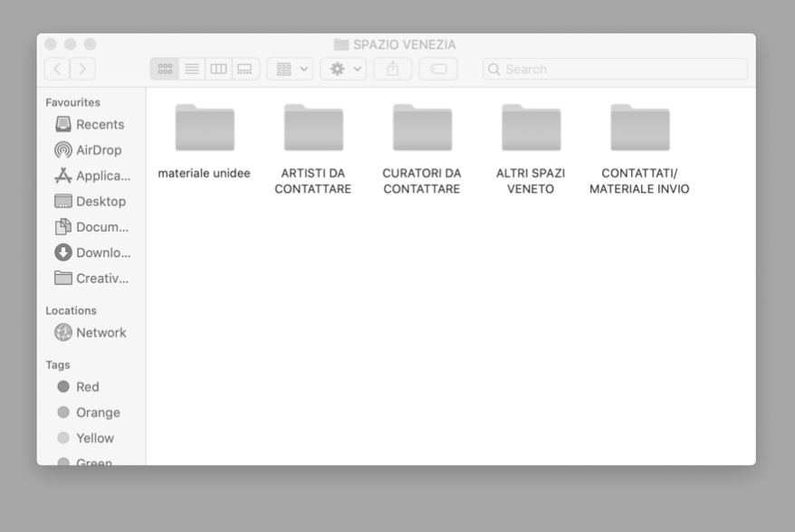Open the group-by arrangement dropdown
The image size is (795, 532).
pyautogui.click(x=290, y=69)
